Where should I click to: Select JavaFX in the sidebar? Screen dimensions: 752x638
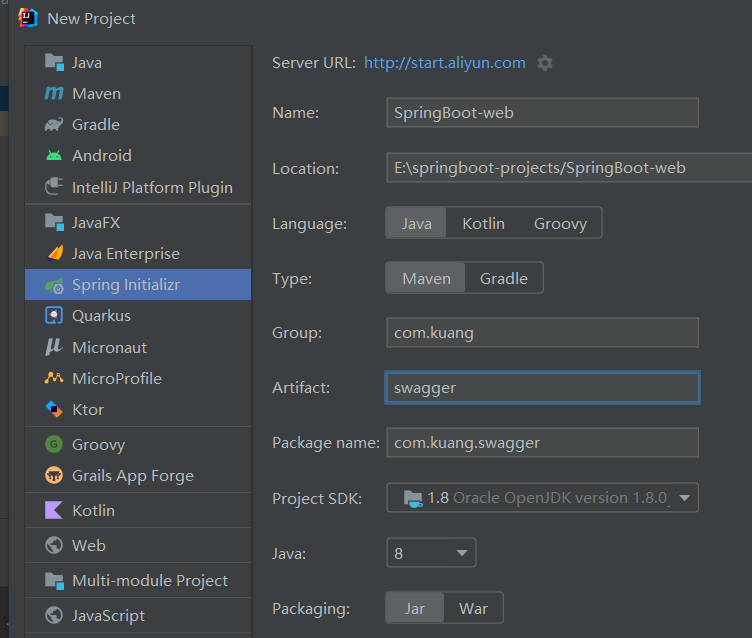tap(138, 223)
